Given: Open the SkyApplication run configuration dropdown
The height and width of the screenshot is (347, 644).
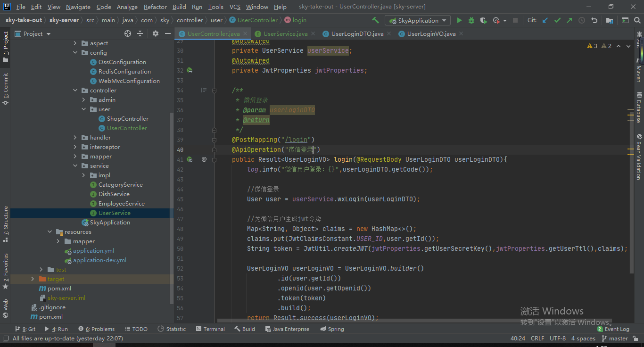Looking at the screenshot, I should tap(418, 20).
